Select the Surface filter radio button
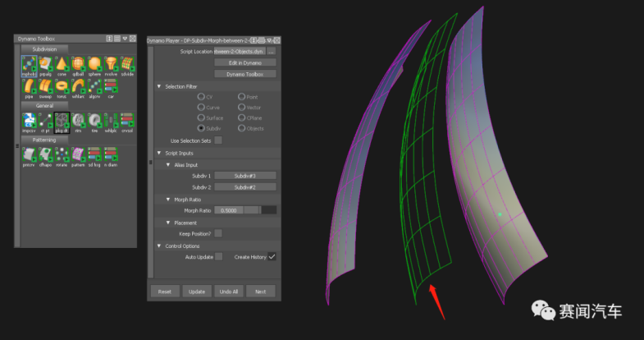The image size is (644, 340). point(201,118)
